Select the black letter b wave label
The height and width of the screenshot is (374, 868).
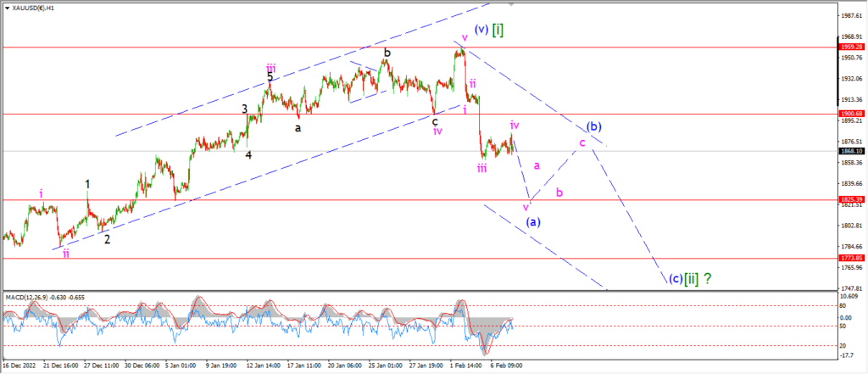coord(387,53)
